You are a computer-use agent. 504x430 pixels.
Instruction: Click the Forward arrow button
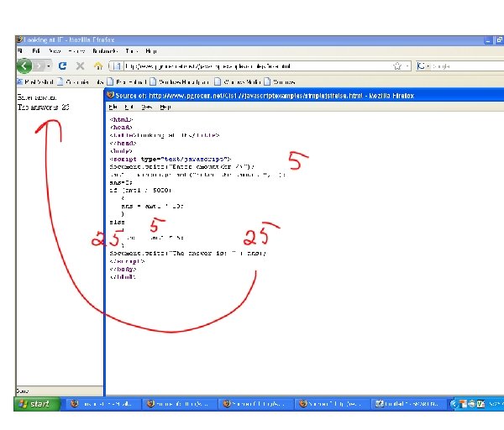tap(39, 66)
